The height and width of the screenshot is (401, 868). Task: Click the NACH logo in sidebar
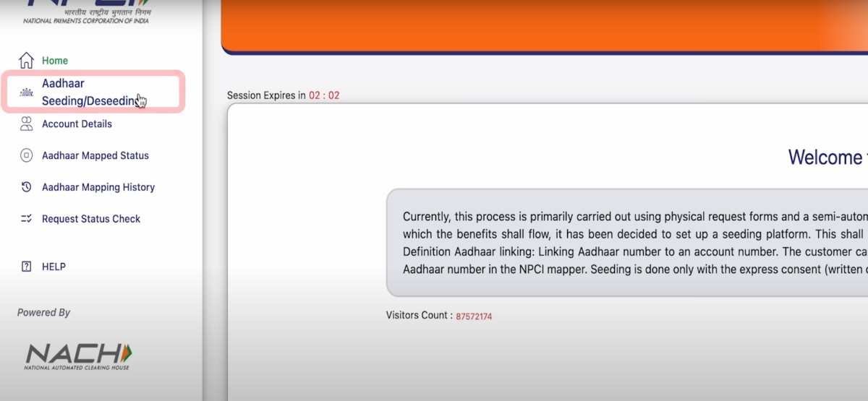tap(79, 356)
